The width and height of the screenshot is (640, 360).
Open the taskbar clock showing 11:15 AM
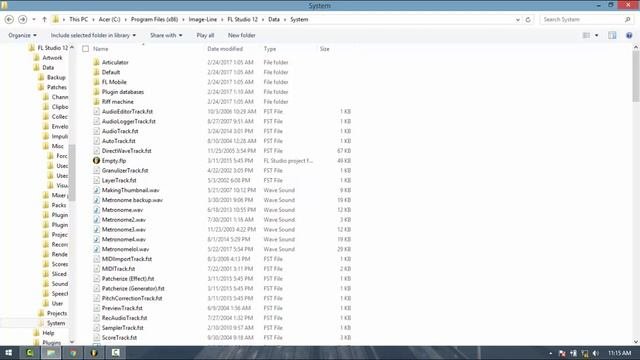tap(620, 353)
